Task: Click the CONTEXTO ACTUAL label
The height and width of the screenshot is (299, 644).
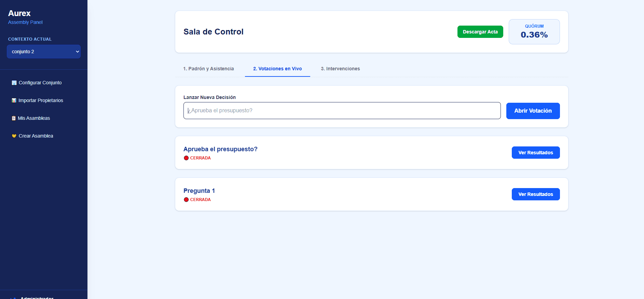Action: click(30, 39)
